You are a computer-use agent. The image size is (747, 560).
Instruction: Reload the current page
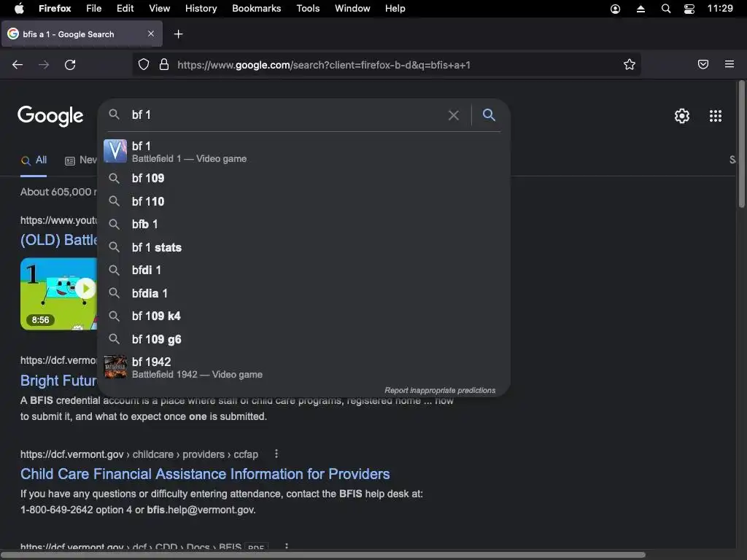(70, 65)
